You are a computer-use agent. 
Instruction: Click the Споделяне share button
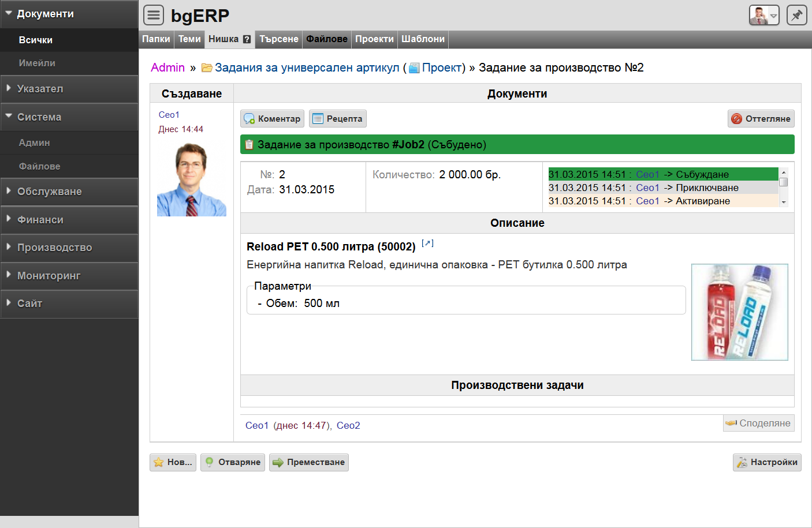(x=758, y=423)
